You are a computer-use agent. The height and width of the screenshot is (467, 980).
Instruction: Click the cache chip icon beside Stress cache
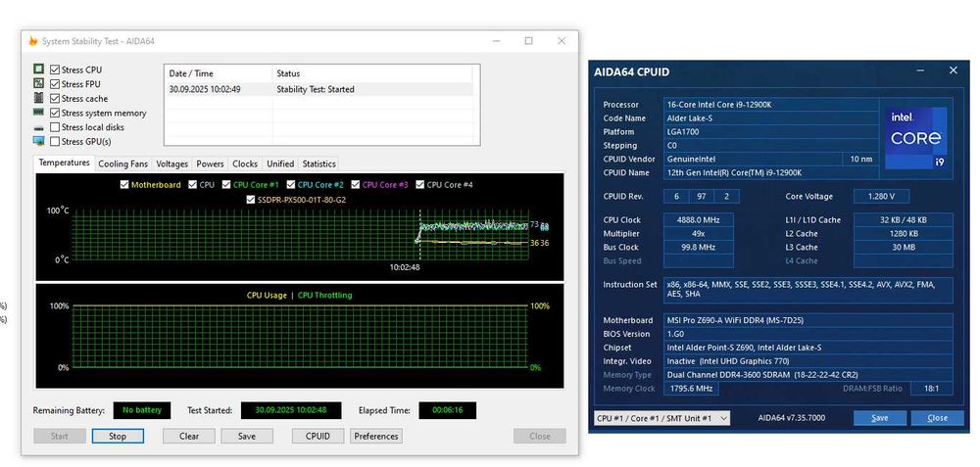(39, 98)
